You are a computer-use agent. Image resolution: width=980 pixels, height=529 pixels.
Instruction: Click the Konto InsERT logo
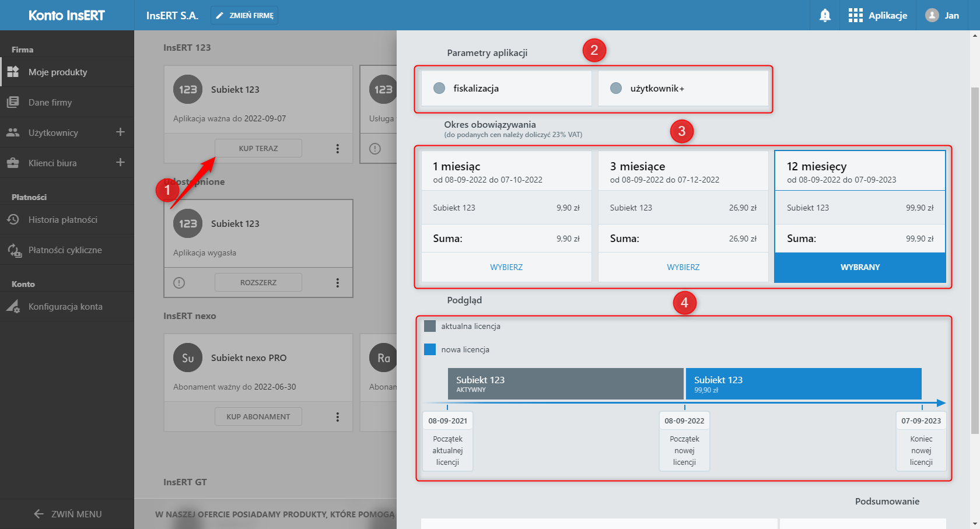pyautogui.click(x=66, y=15)
